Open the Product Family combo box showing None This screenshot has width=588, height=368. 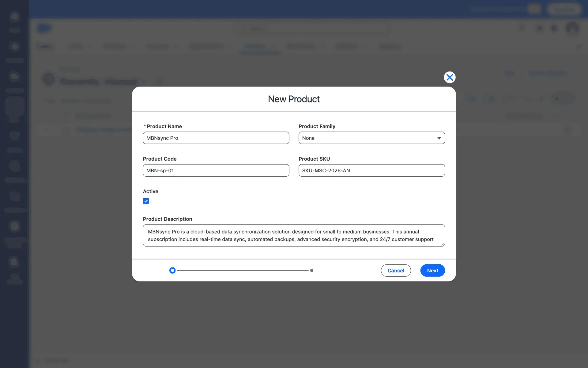367,138
